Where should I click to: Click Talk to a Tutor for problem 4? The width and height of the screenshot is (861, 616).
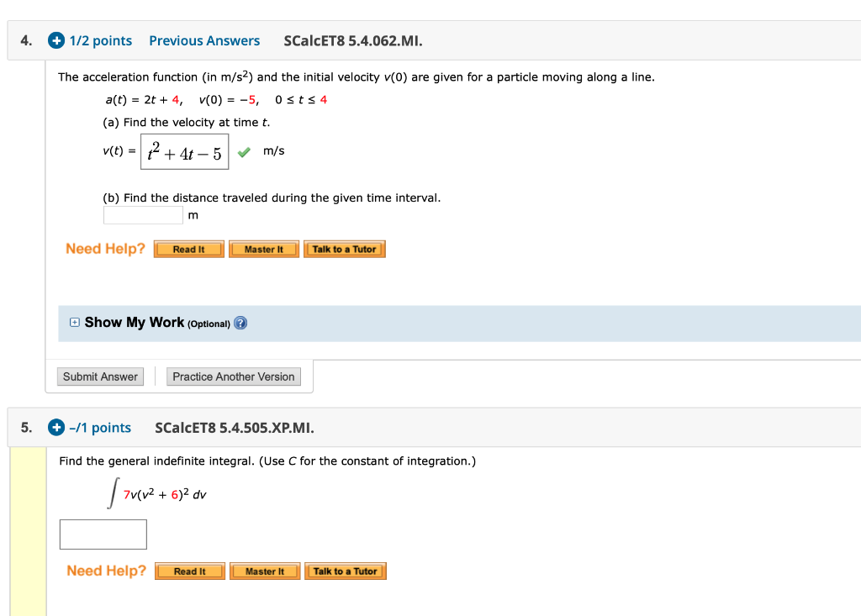[344, 249]
